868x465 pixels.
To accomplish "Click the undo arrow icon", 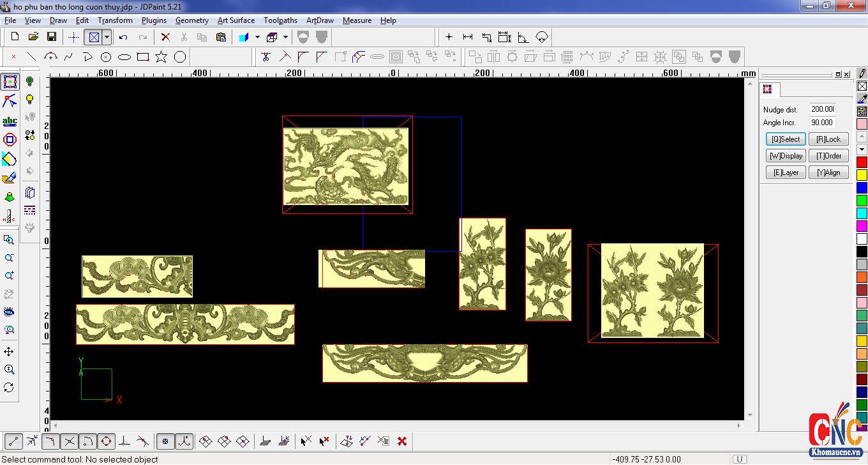I will (x=123, y=37).
